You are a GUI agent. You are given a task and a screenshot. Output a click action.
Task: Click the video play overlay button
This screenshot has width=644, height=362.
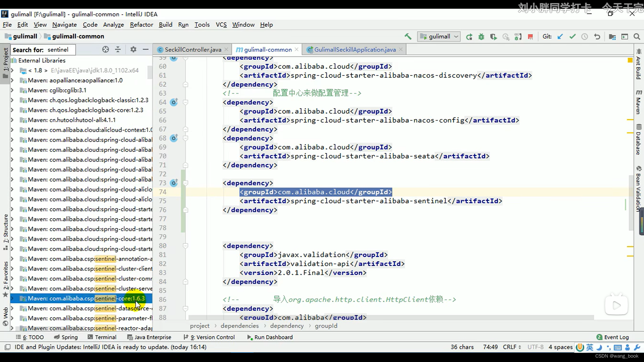click(616, 305)
